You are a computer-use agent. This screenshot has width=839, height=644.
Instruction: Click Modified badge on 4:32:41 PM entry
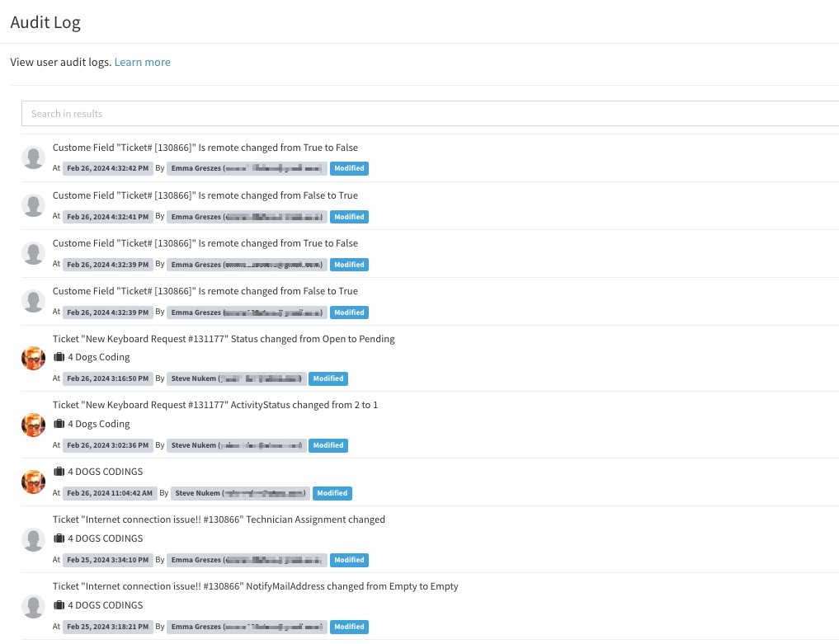click(349, 217)
